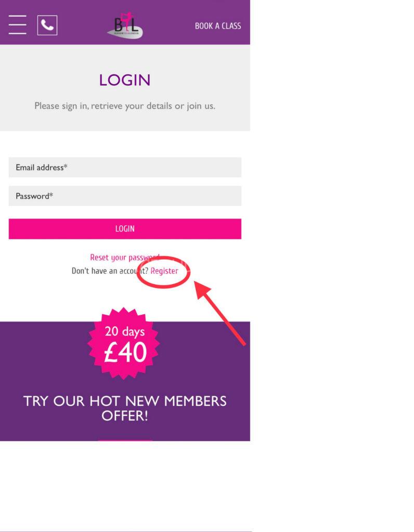The image size is (414, 532).
Task: Open the Reset your password link
Action: 125,258
